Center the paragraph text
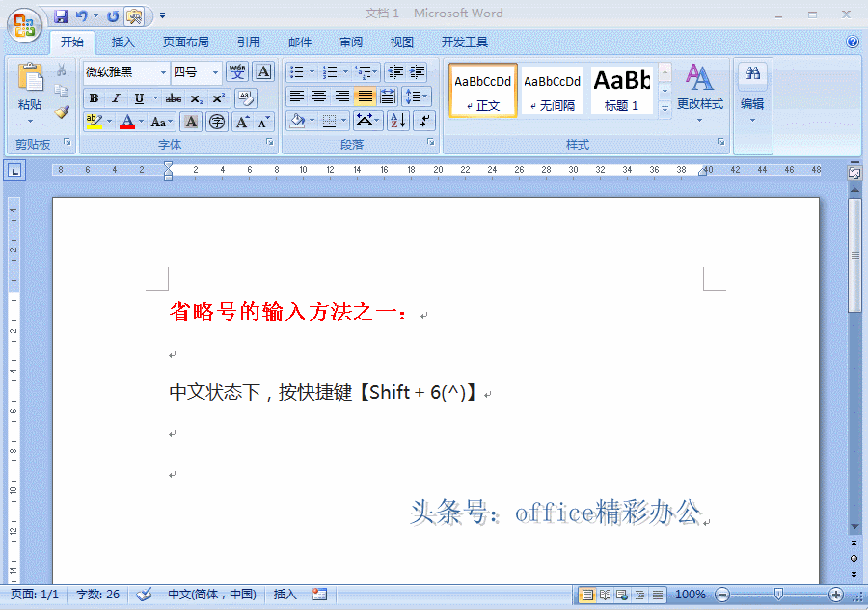 coord(319,97)
